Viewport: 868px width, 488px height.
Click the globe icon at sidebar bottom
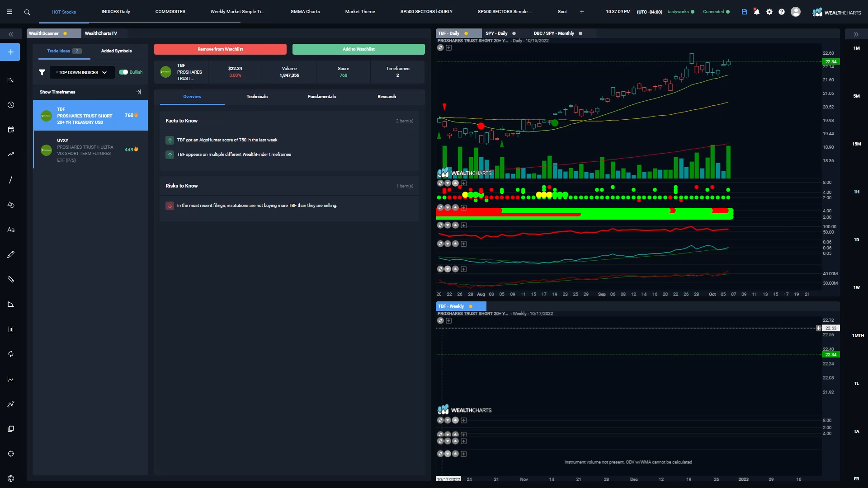[x=11, y=479]
